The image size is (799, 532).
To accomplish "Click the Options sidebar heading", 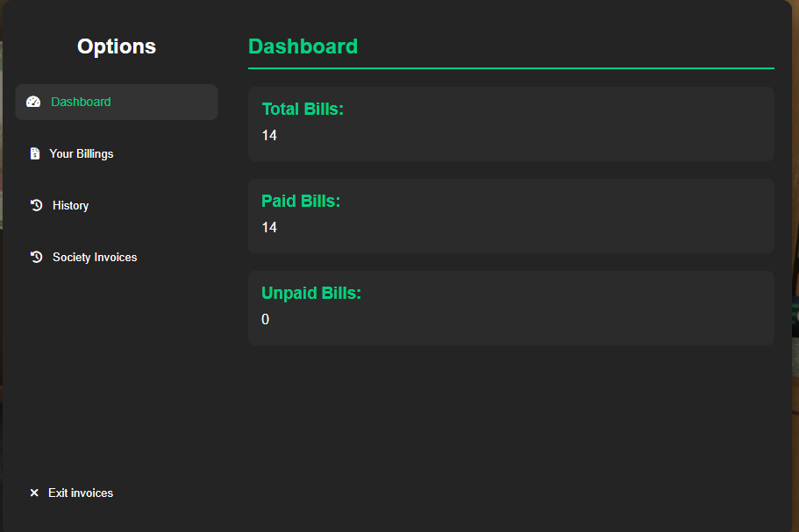I will 117,46.
